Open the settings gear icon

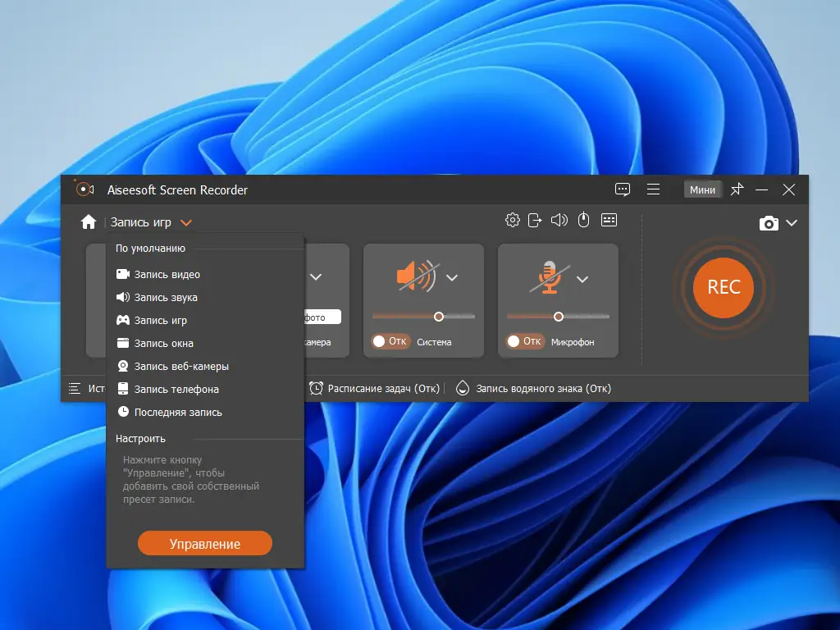(513, 220)
